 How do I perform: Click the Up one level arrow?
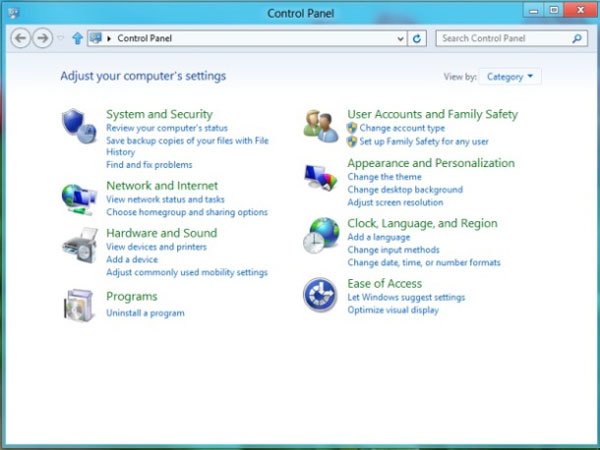78,38
